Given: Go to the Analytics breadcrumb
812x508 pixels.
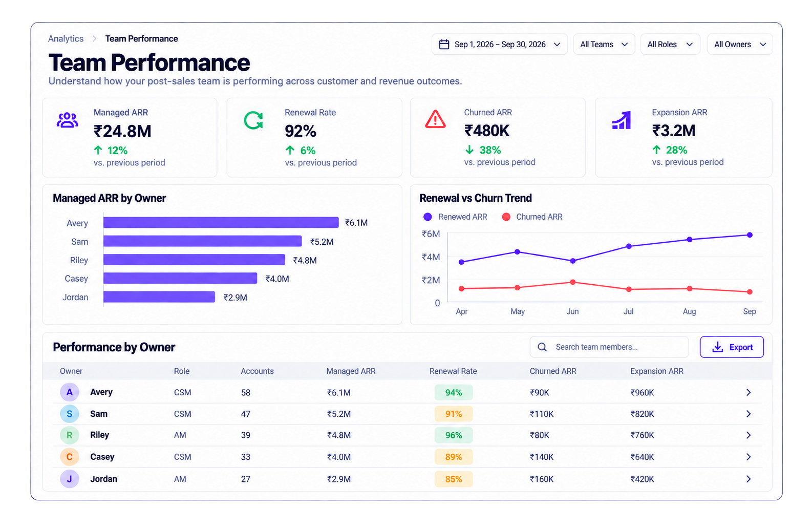Looking at the screenshot, I should (x=66, y=39).
